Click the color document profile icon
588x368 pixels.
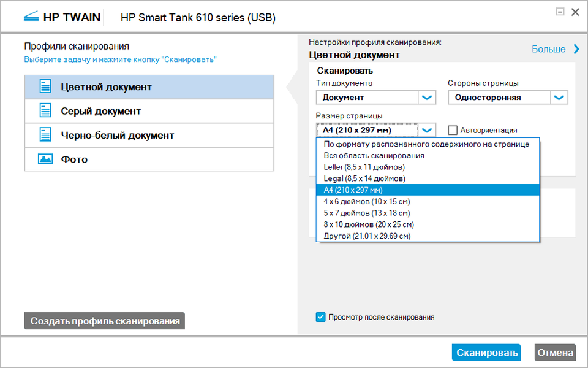tap(45, 86)
